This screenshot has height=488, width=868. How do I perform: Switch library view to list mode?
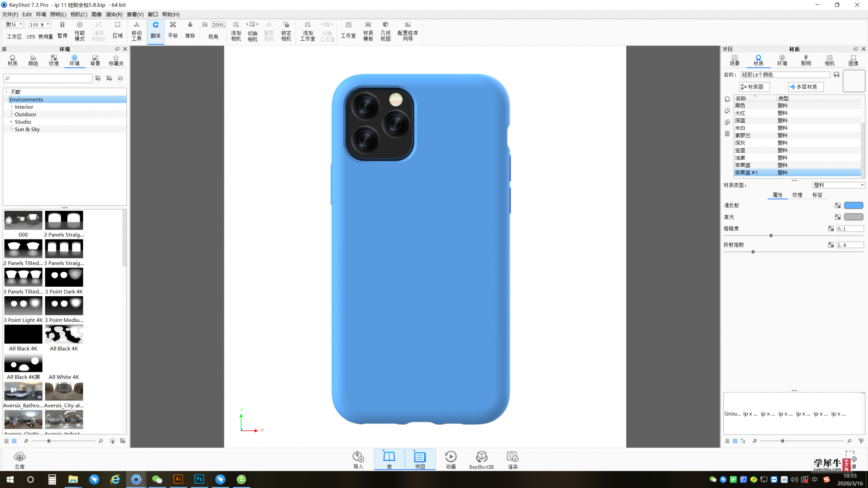coord(7,441)
